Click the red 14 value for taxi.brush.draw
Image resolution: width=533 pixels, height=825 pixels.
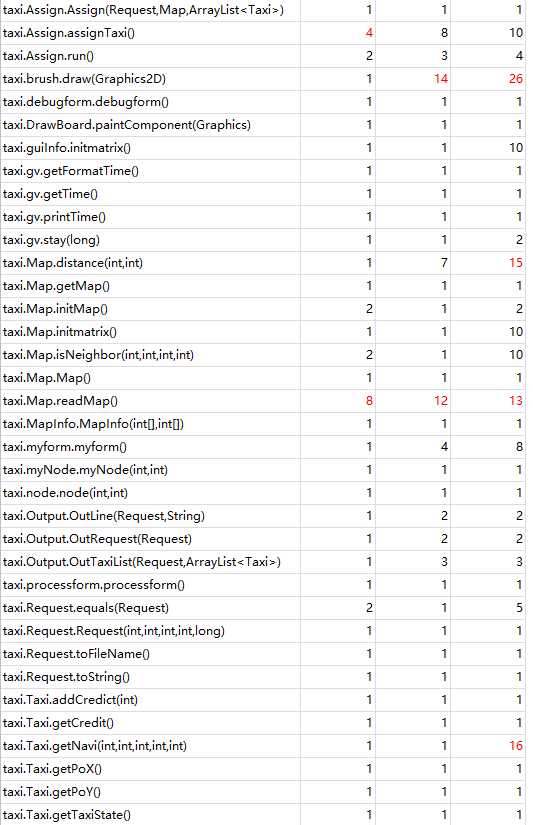(440, 79)
